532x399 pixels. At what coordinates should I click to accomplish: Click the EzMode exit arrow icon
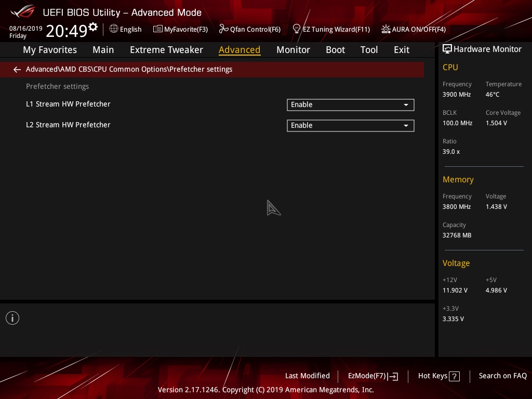coord(393,376)
